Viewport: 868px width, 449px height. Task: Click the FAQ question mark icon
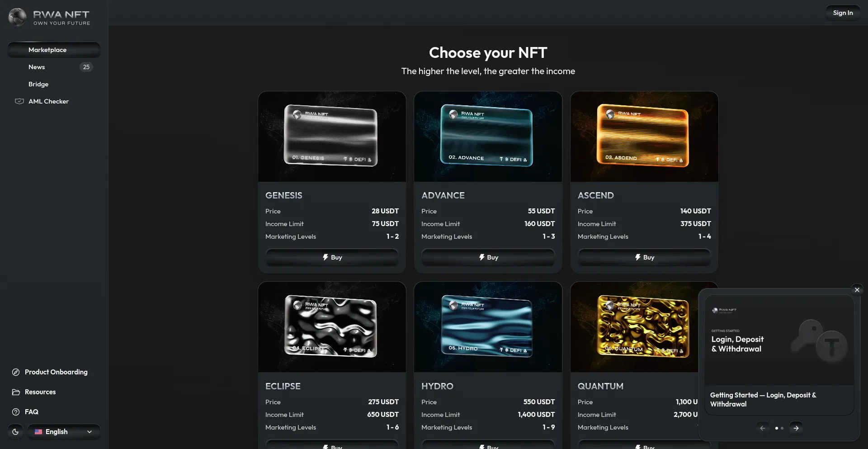pyautogui.click(x=16, y=412)
